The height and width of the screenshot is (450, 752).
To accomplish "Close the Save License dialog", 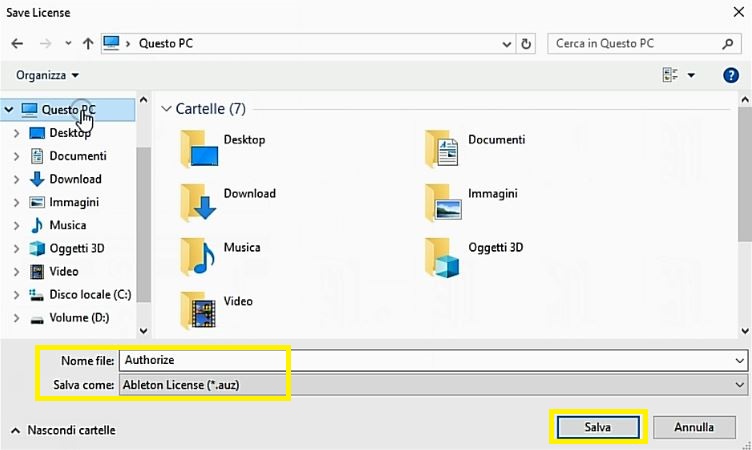I will click(x=739, y=12).
